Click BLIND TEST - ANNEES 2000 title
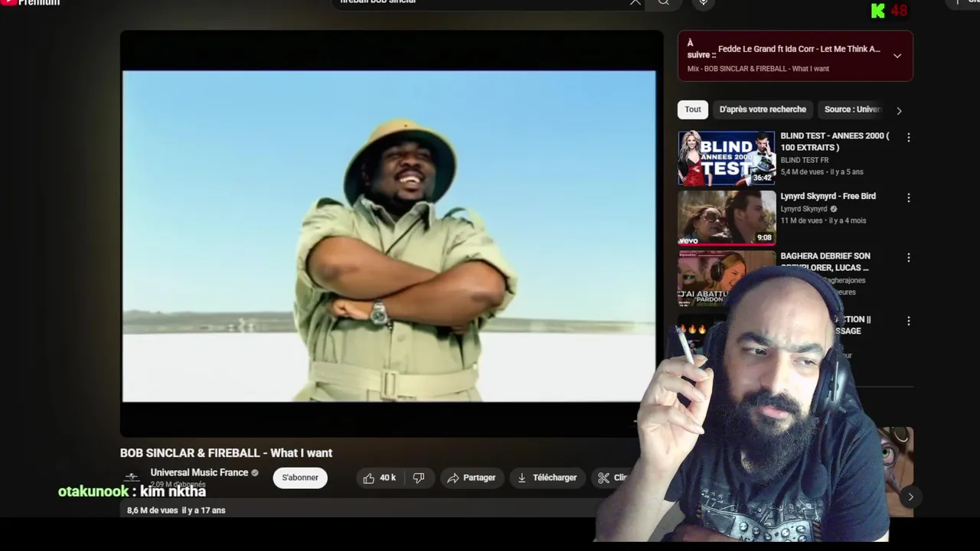The image size is (980, 551). (835, 142)
